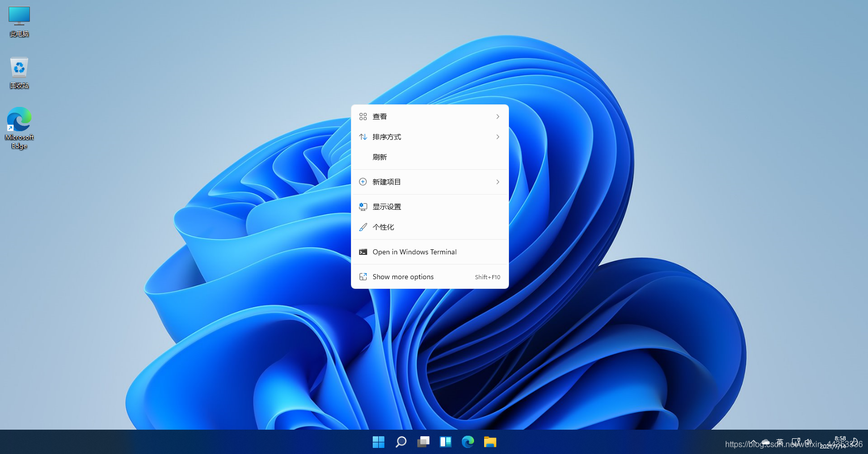Click the grid icon next to 查看

[363, 117]
